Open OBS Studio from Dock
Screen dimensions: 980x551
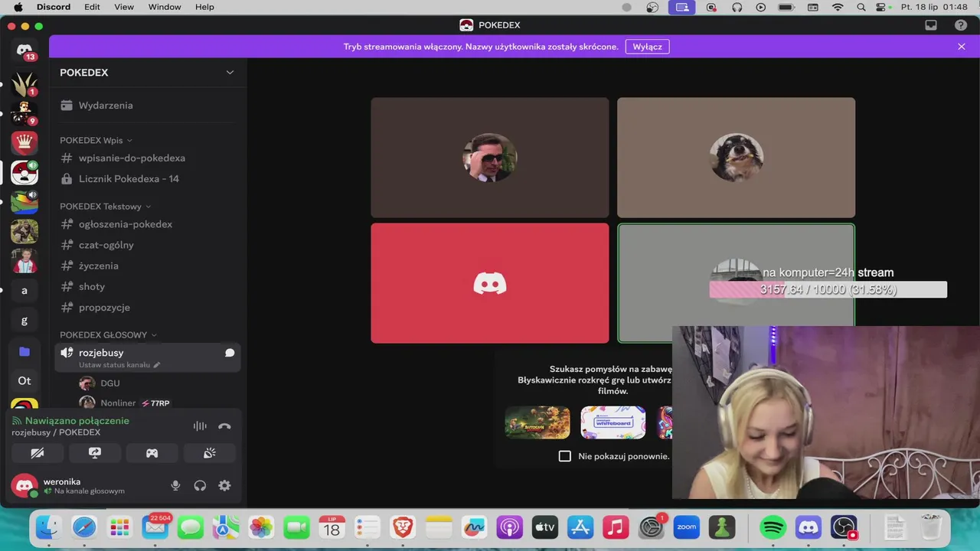tap(844, 527)
